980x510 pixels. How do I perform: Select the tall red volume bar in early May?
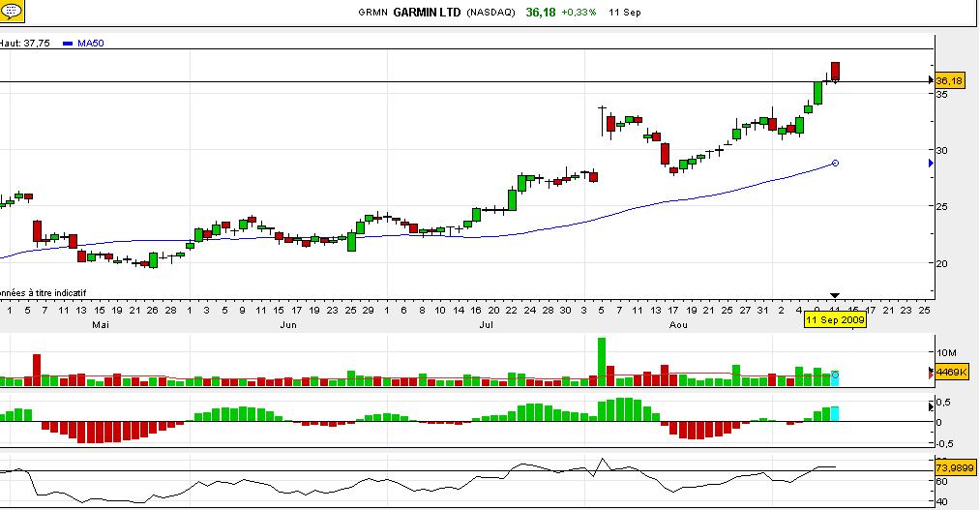(37, 370)
